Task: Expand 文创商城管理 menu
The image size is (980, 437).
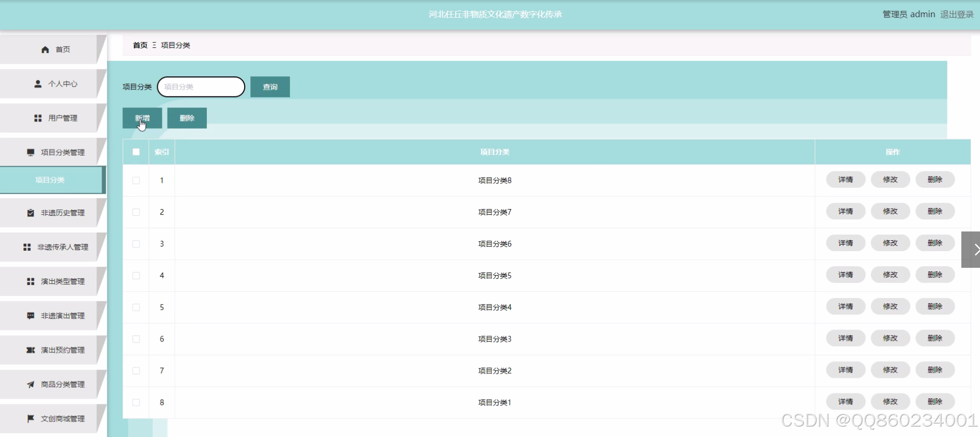Action: (53, 419)
